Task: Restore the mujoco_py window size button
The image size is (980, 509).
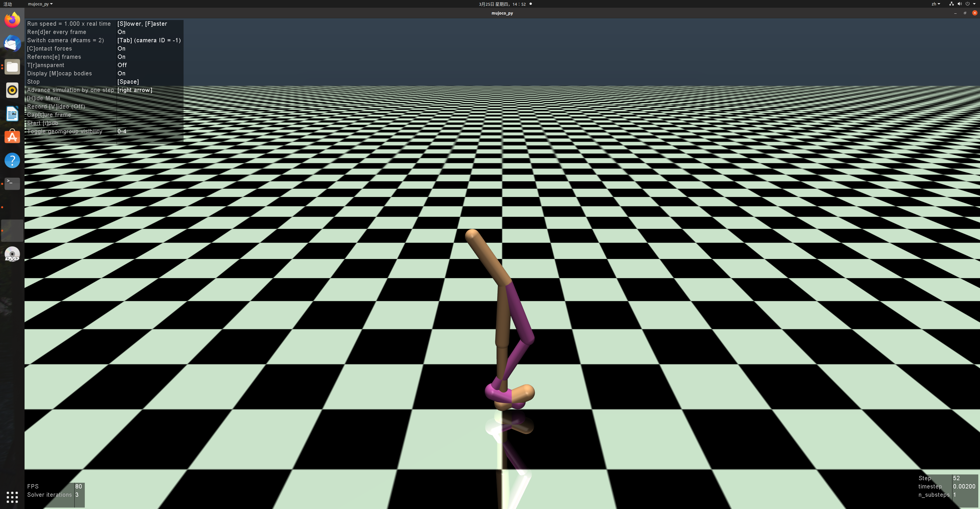Action: (x=965, y=13)
